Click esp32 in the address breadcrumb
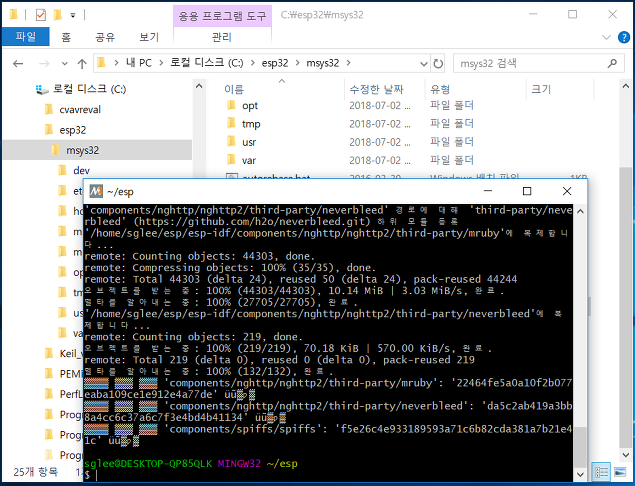This screenshot has width=635, height=486. coord(275,63)
